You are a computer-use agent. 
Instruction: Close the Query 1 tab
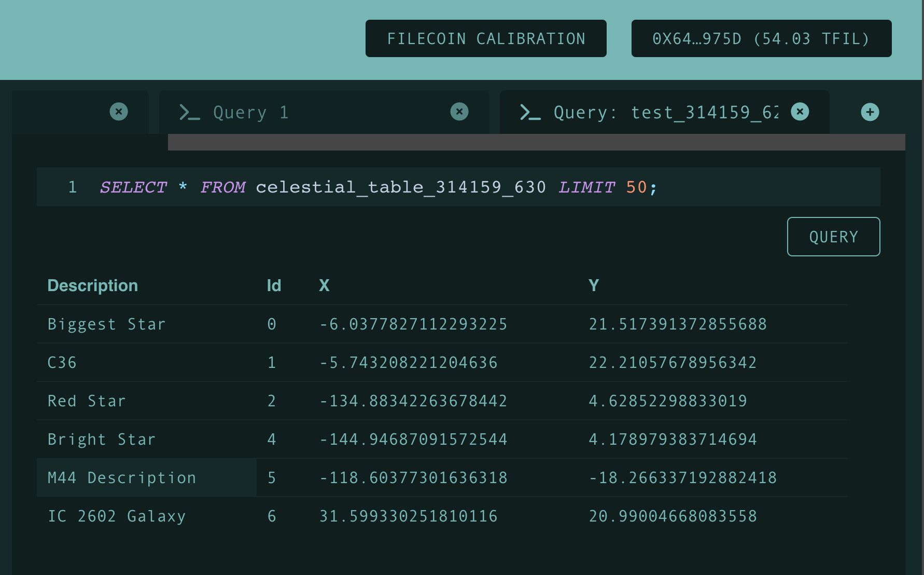[459, 112]
